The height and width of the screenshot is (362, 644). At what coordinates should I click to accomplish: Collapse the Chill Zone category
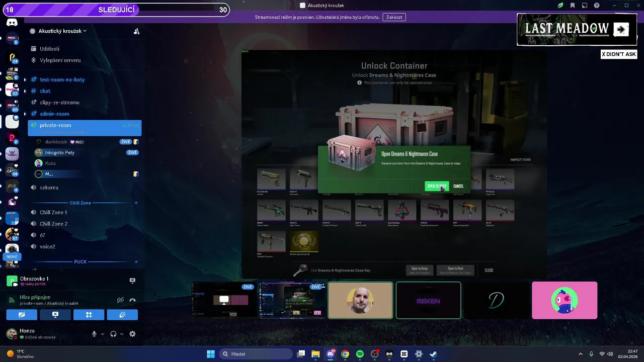click(80, 203)
